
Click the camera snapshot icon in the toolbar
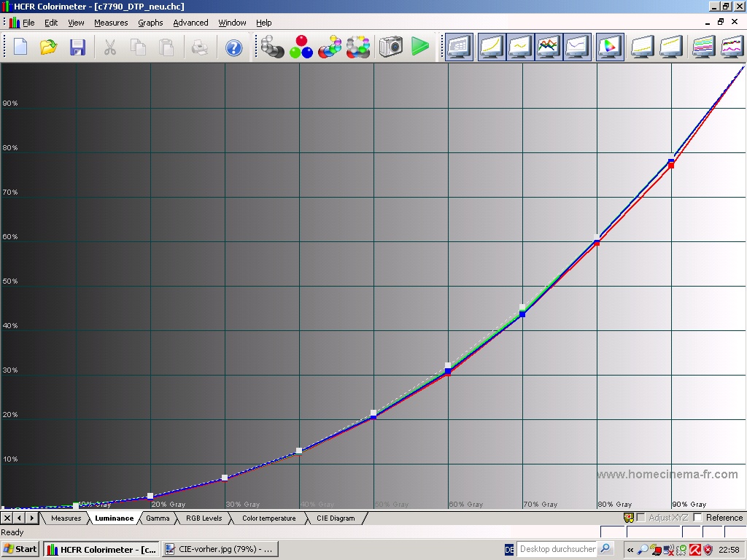click(391, 47)
